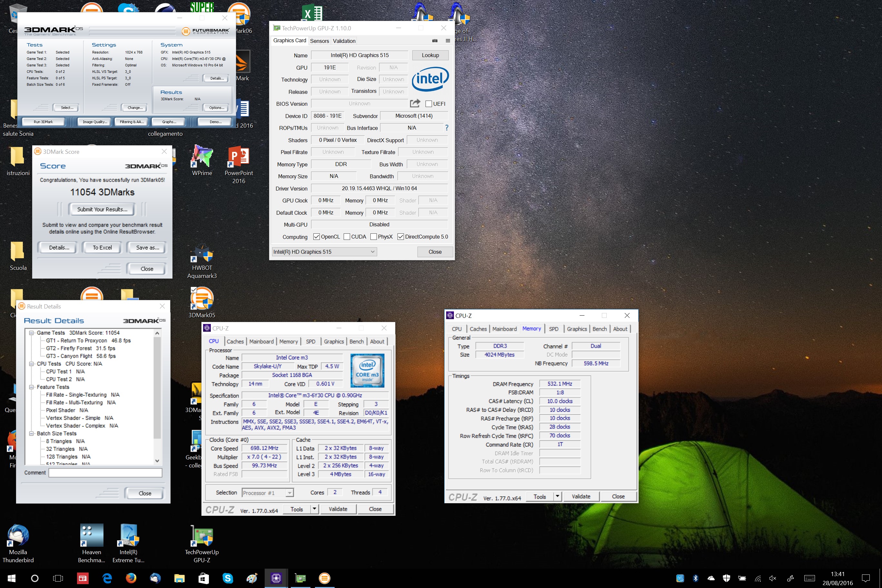This screenshot has width=882, height=588.
Task: Switch to the Validation tab in GPU-Z
Action: pyautogui.click(x=344, y=41)
